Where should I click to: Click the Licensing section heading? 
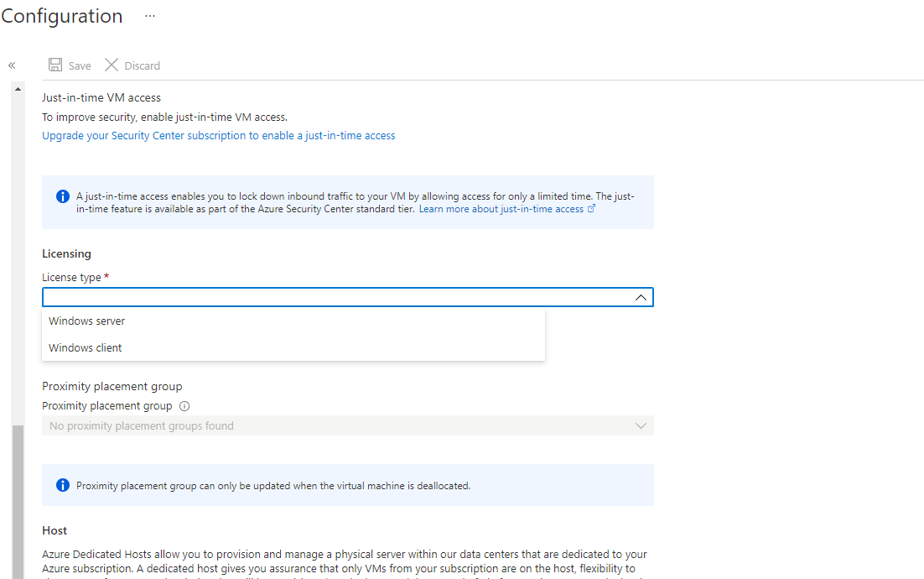point(66,254)
